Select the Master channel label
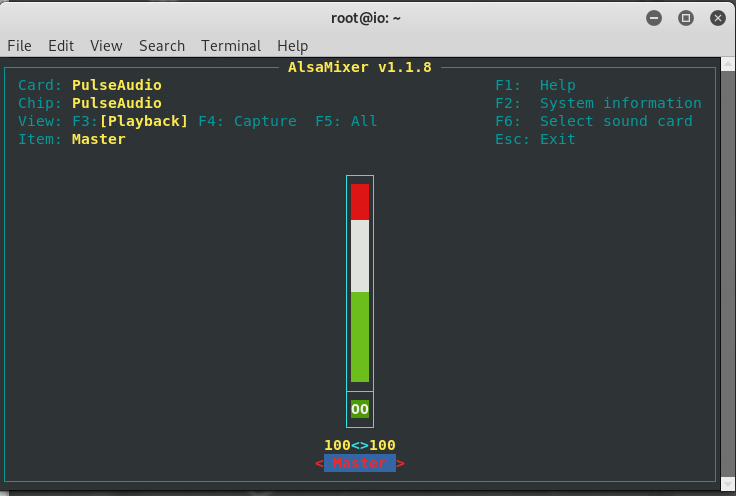736x496 pixels. click(360, 463)
